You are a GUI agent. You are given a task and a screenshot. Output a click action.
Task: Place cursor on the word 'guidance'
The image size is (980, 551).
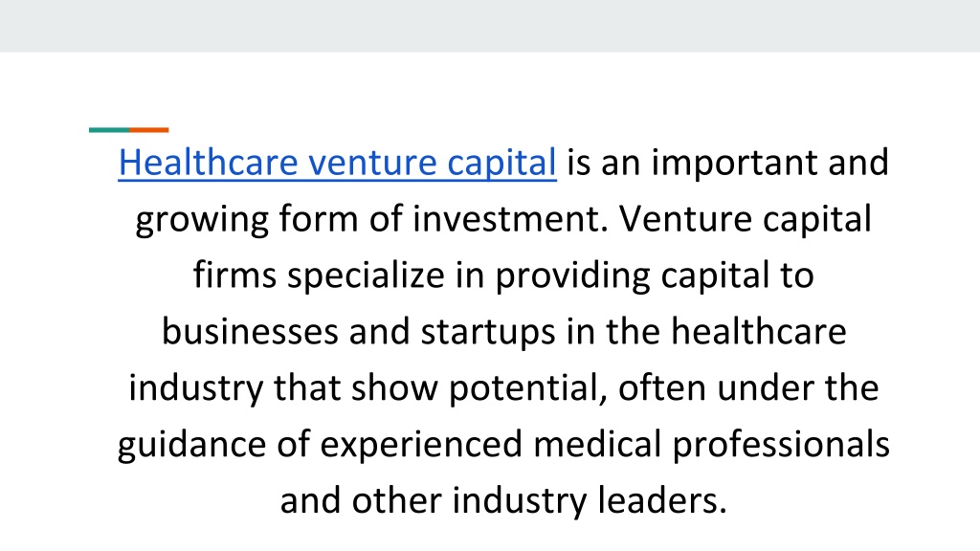[191, 445]
